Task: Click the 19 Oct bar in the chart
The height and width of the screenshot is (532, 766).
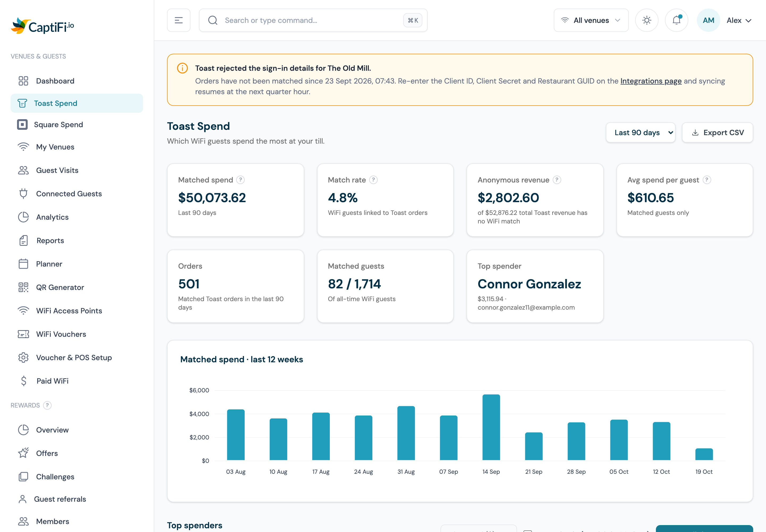Action: [704, 454]
